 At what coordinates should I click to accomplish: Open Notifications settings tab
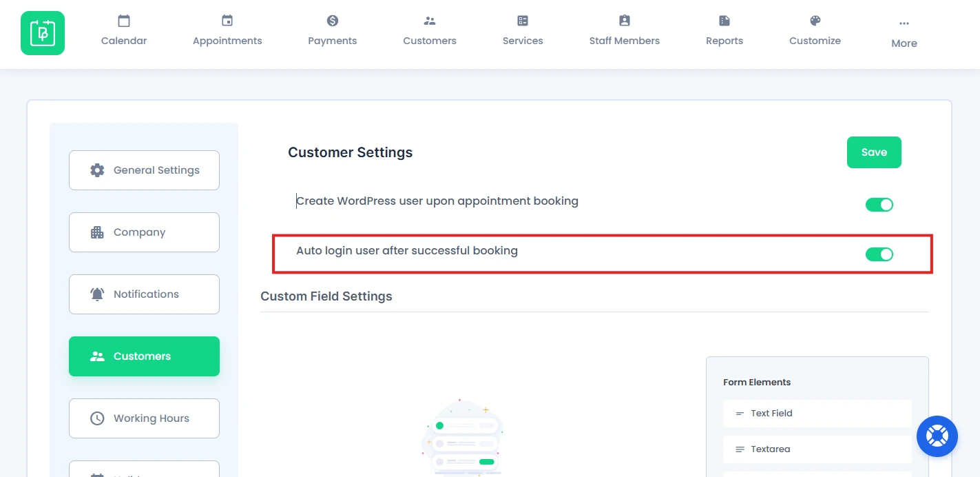[144, 294]
